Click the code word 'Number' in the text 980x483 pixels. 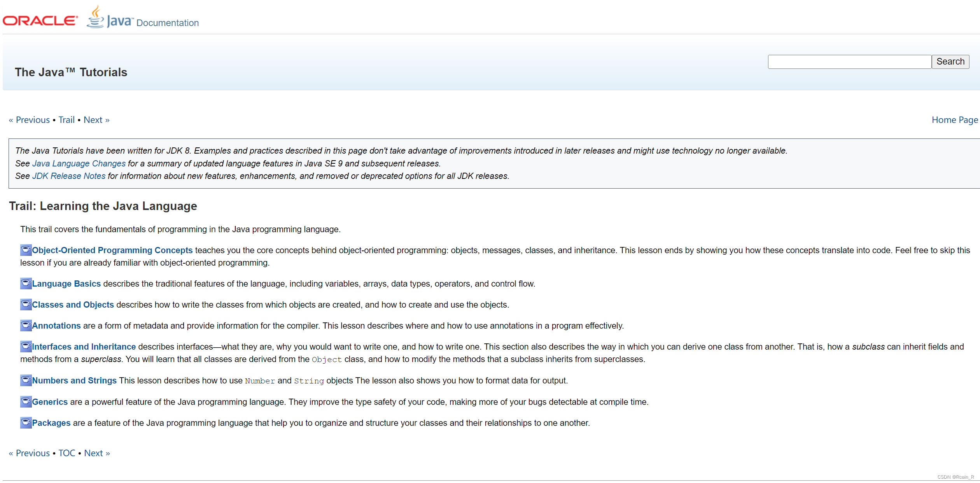click(260, 381)
